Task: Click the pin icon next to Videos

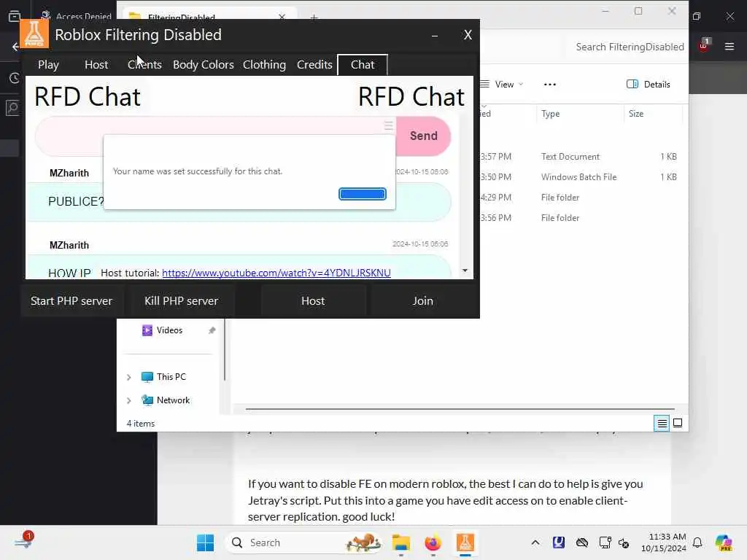Action: point(212,330)
